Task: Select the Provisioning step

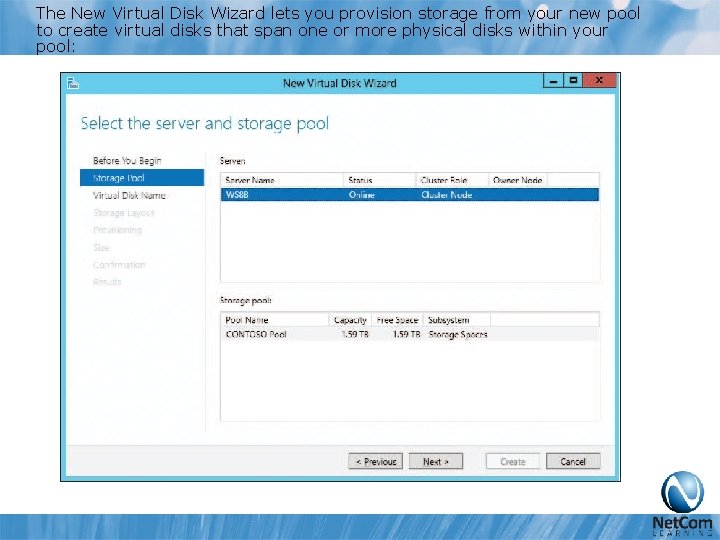Action: tap(118, 230)
